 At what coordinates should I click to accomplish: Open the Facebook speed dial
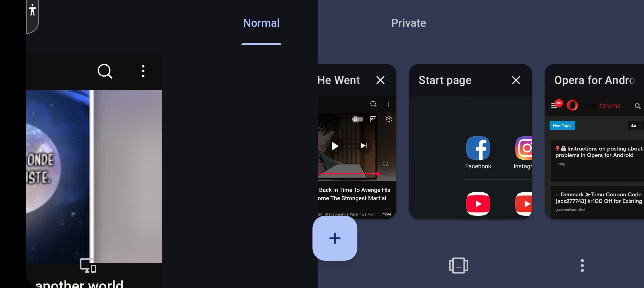[478, 153]
